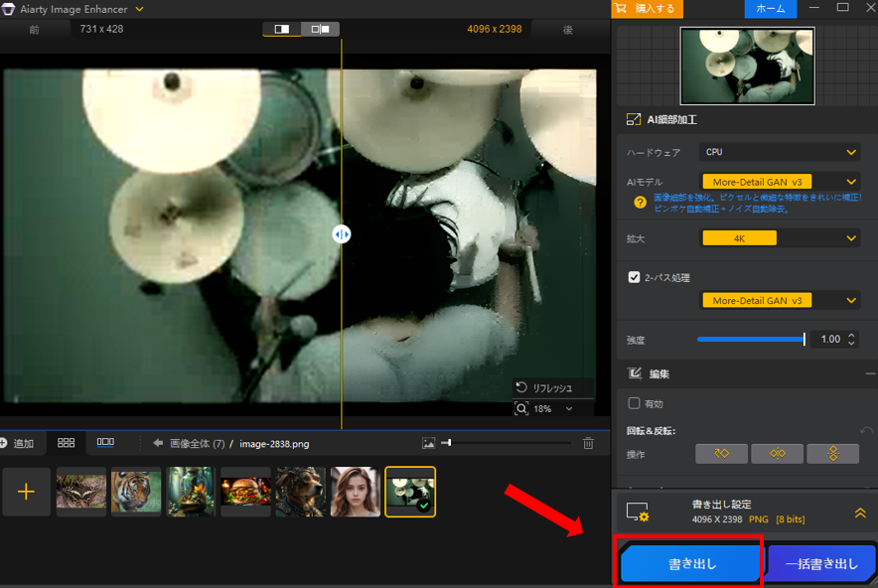Click the 画像全体 (7) breadcrumb
The image size is (878, 588).
click(x=197, y=444)
